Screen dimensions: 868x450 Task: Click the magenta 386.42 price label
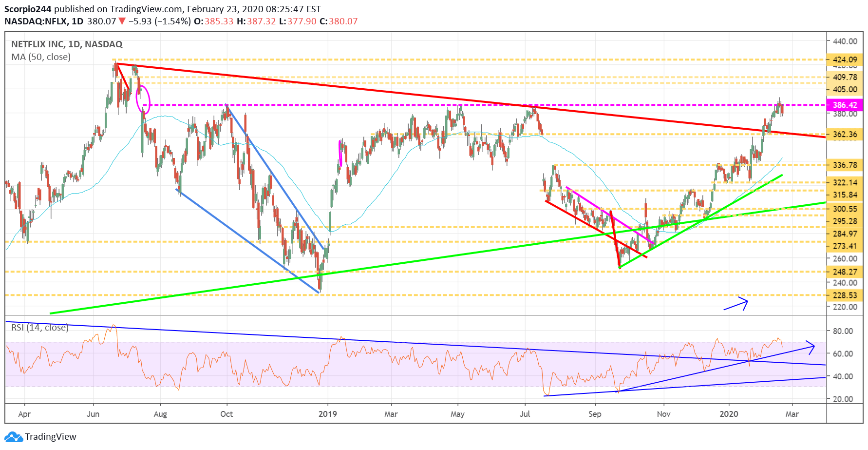coord(845,105)
